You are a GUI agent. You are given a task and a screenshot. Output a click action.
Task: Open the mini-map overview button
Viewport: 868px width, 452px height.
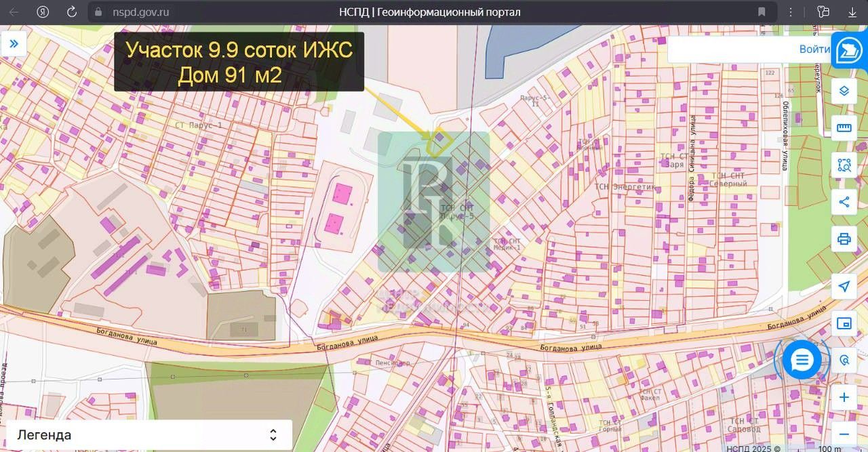pos(844,323)
